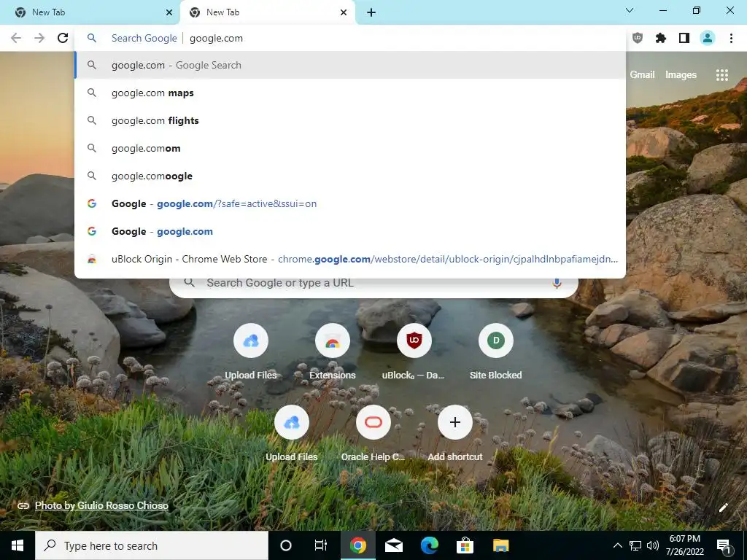Screen dimensions: 747x560
Task: Open the Images link
Action: [681, 75]
